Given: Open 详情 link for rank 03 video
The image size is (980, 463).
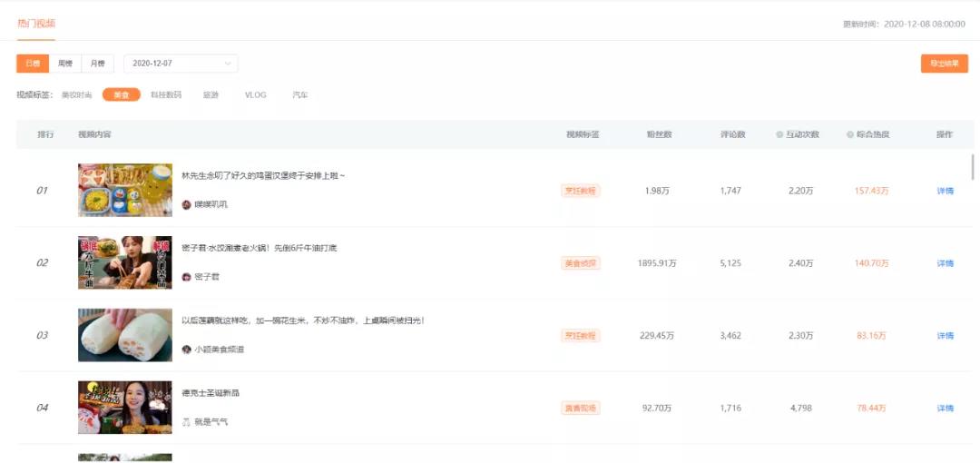Looking at the screenshot, I should click(945, 336).
